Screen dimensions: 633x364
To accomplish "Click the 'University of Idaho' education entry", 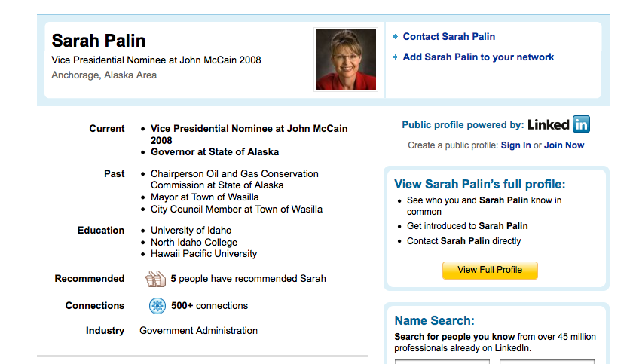I will coord(191,231).
